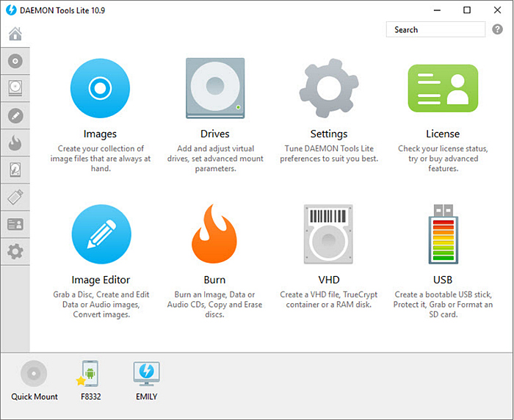
Task: Click the Image Editor heading
Action: (101, 280)
